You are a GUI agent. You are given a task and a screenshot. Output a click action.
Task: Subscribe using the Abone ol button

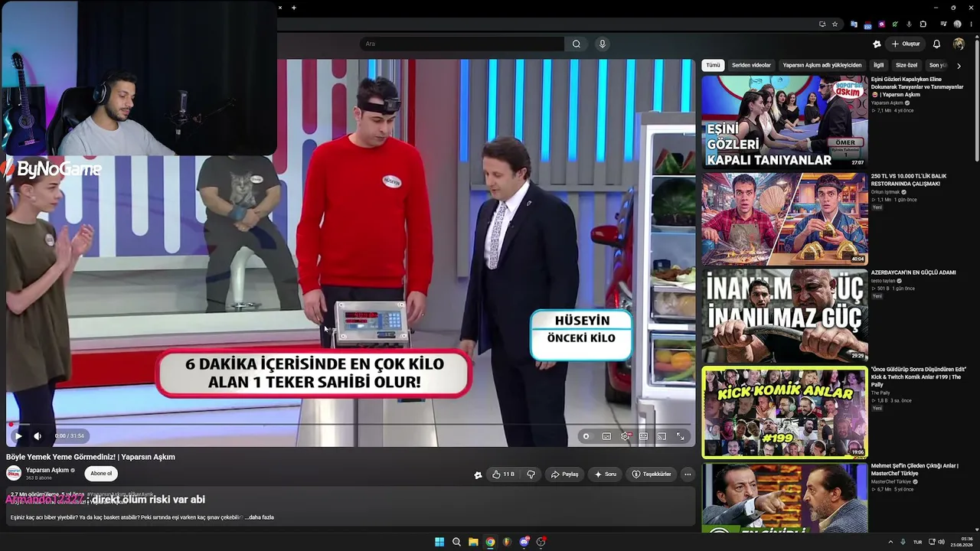(x=101, y=474)
